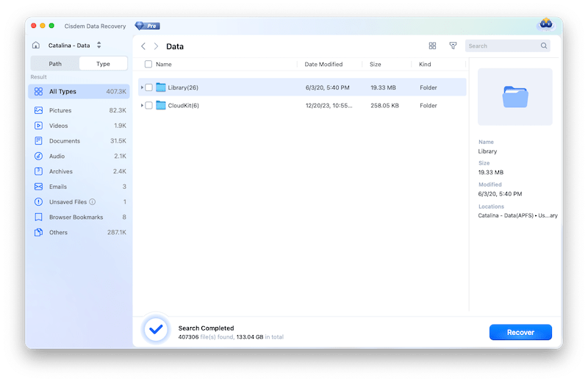Navigate back with the left arrow
The width and height of the screenshot is (588, 382).
tap(143, 46)
